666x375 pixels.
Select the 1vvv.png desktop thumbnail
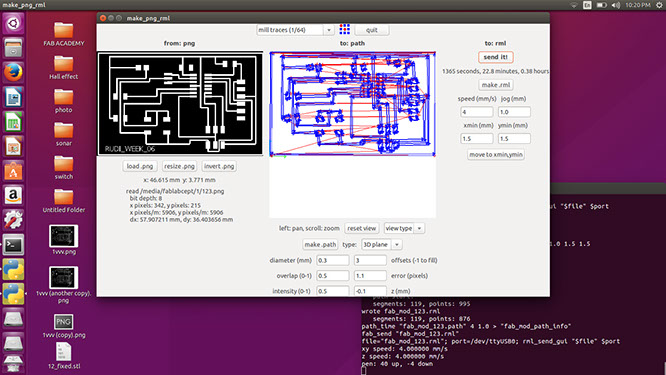64,240
